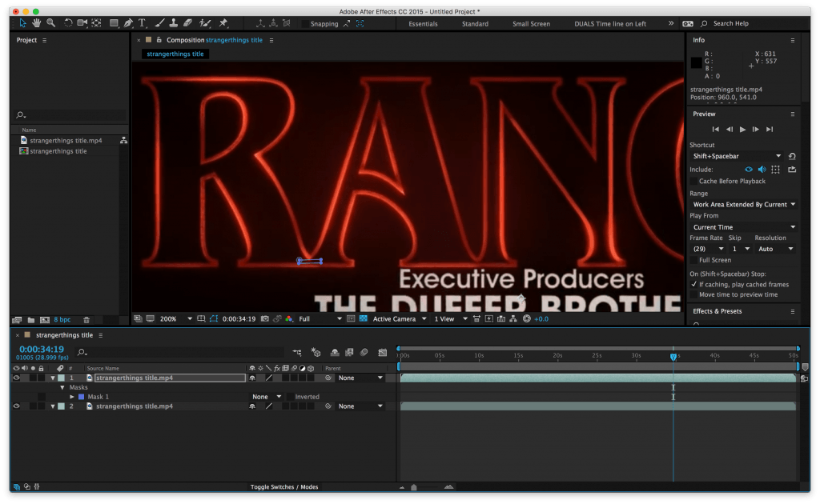Click the Draft 3D icon in timeline
Screen dimensions: 820x504
click(316, 353)
